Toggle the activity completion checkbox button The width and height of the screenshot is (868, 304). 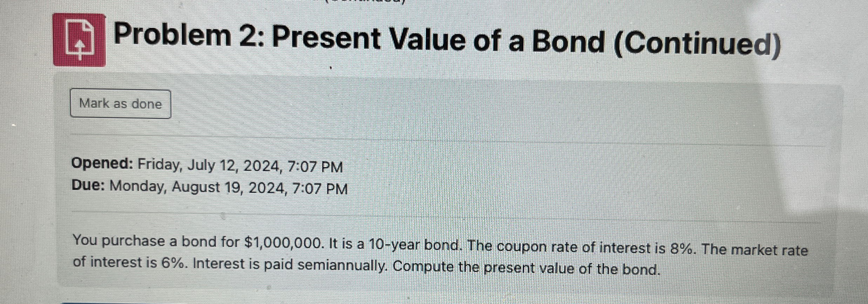(x=121, y=104)
